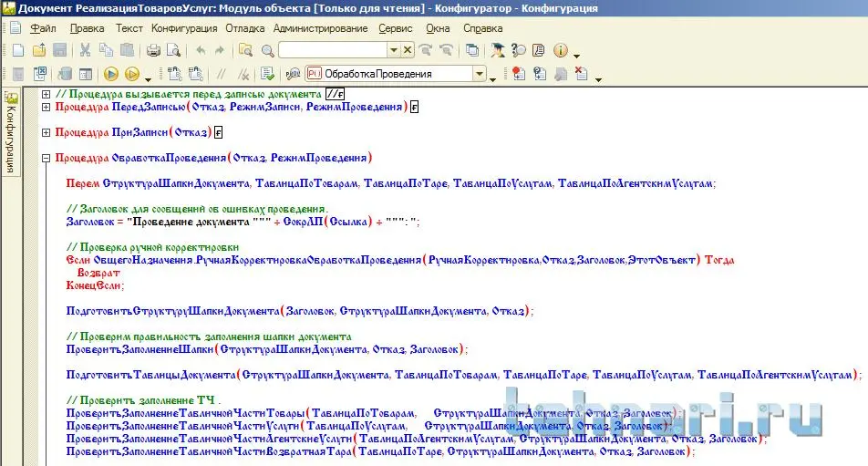
Task: Open the Сервис menu
Action: [396, 28]
